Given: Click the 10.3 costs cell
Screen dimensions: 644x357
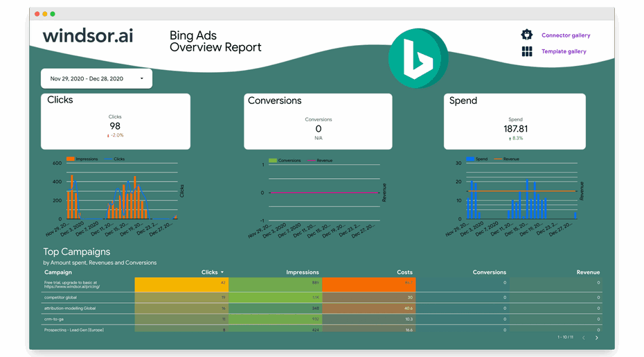Looking at the screenshot, I should pyautogui.click(x=369, y=319).
